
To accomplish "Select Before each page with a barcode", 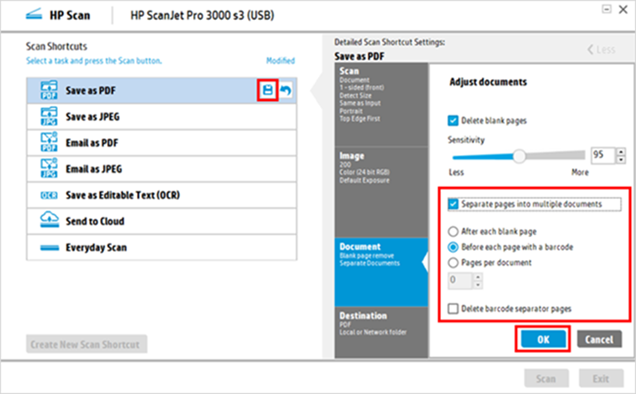I will point(453,247).
